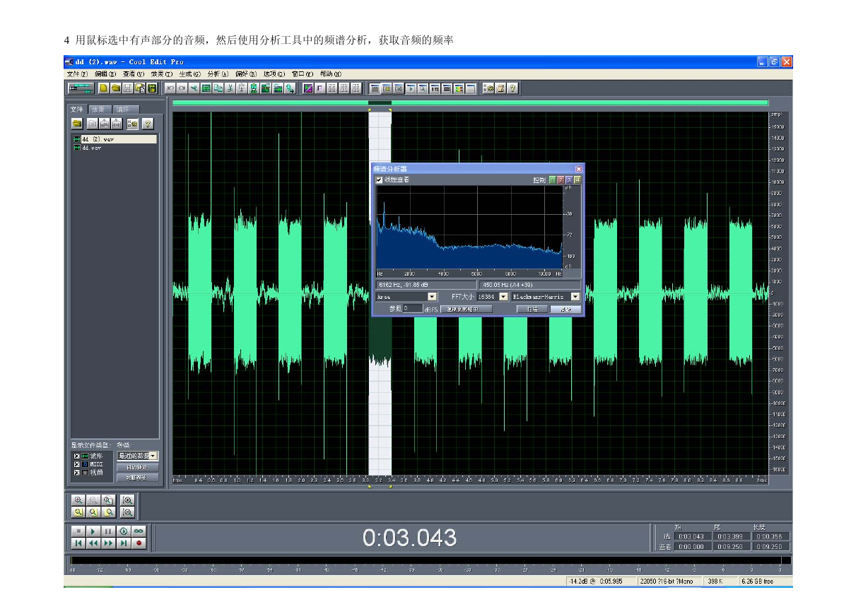The image size is (868, 614).
Task: Click the spectral view toolbar icon
Action: tap(307, 88)
